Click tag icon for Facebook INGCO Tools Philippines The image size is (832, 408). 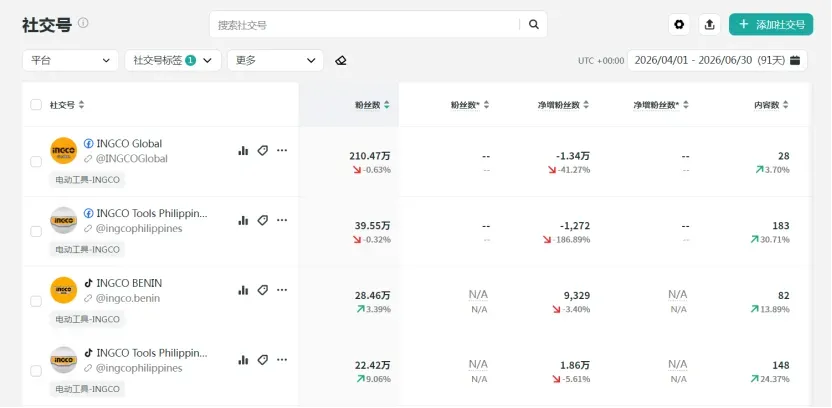(263, 220)
